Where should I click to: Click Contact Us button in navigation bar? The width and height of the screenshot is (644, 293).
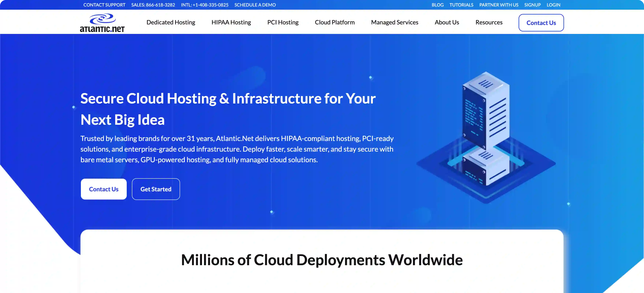(541, 23)
